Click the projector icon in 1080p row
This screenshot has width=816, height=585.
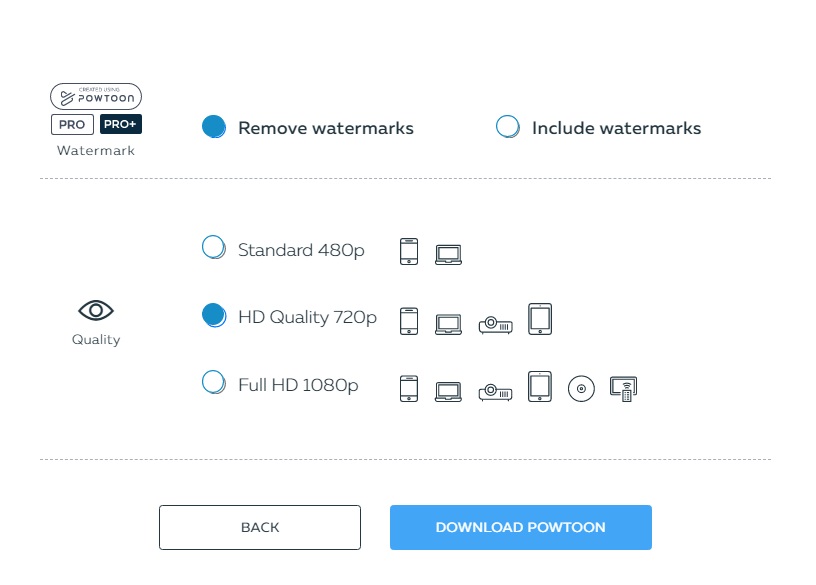(x=495, y=392)
